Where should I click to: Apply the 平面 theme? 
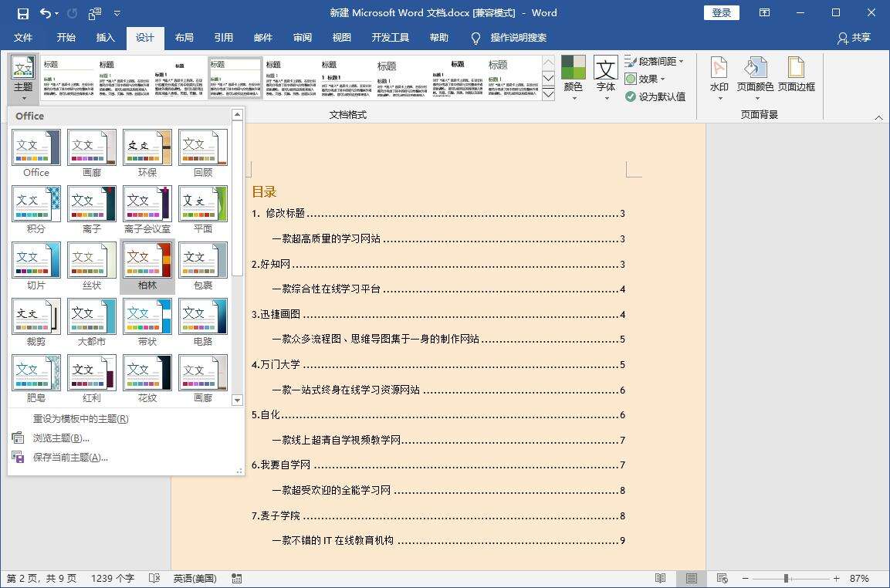[203, 209]
